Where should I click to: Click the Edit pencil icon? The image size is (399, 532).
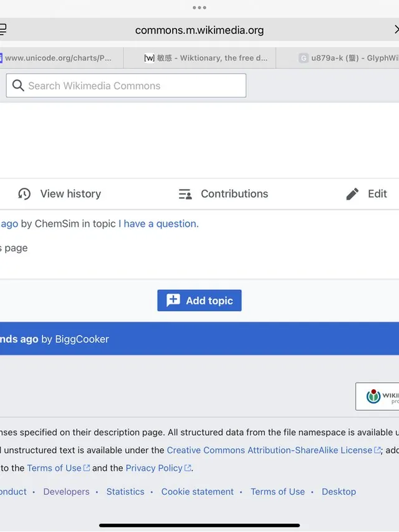352,194
